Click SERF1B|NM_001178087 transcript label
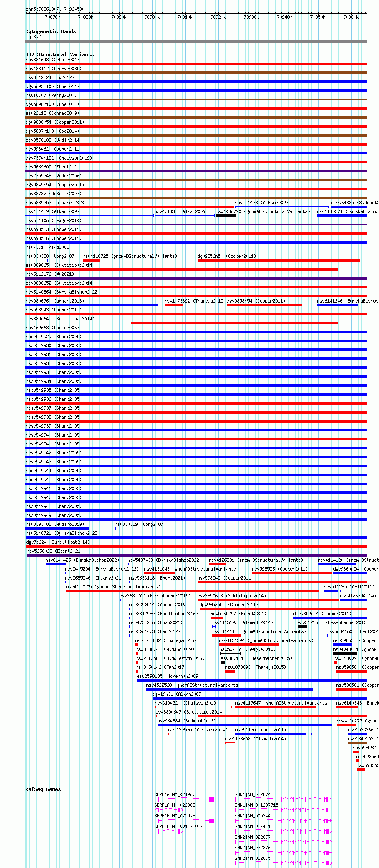Screen dimensions: 379x868 179,826
